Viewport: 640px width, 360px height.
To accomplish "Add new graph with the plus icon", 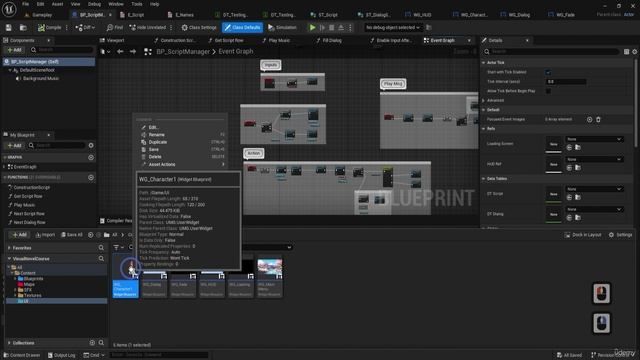I will point(91,157).
